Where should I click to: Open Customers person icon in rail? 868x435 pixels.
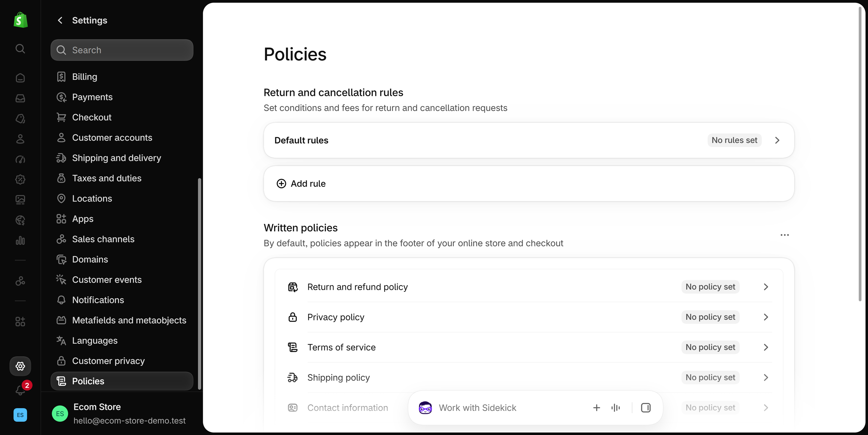pyautogui.click(x=20, y=139)
